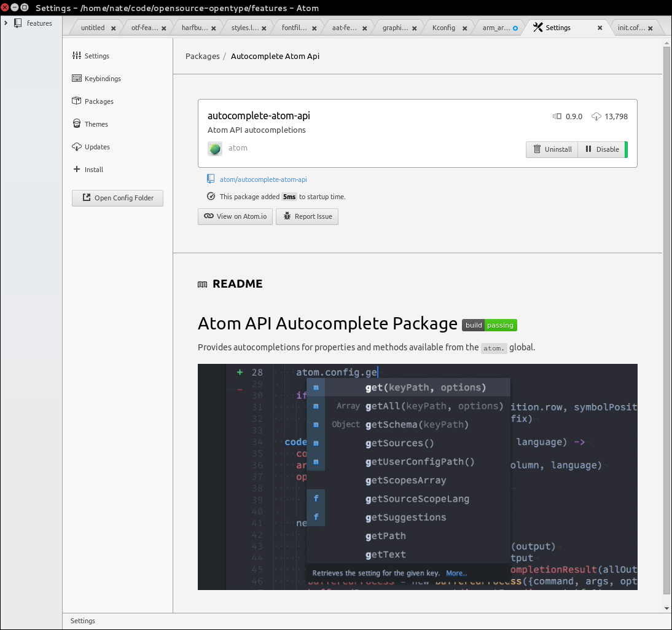
Task: Click the repo icon beside atom/autocomplete-atom-api
Action: pos(211,179)
